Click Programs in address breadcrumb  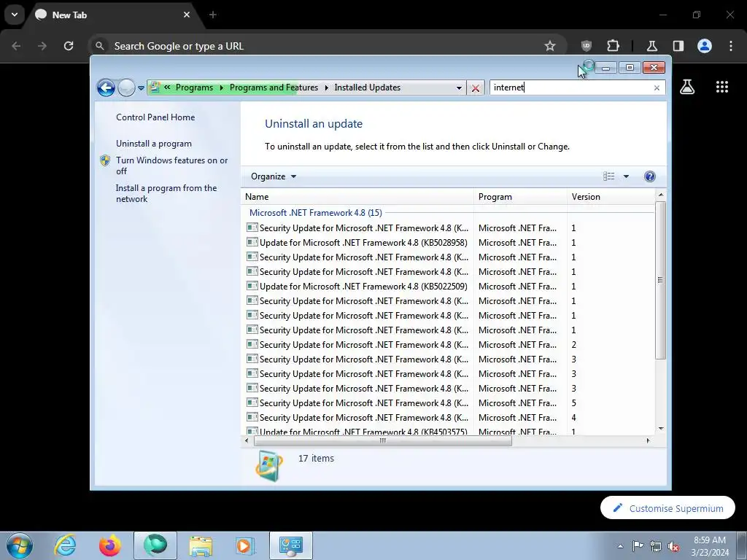tap(194, 87)
